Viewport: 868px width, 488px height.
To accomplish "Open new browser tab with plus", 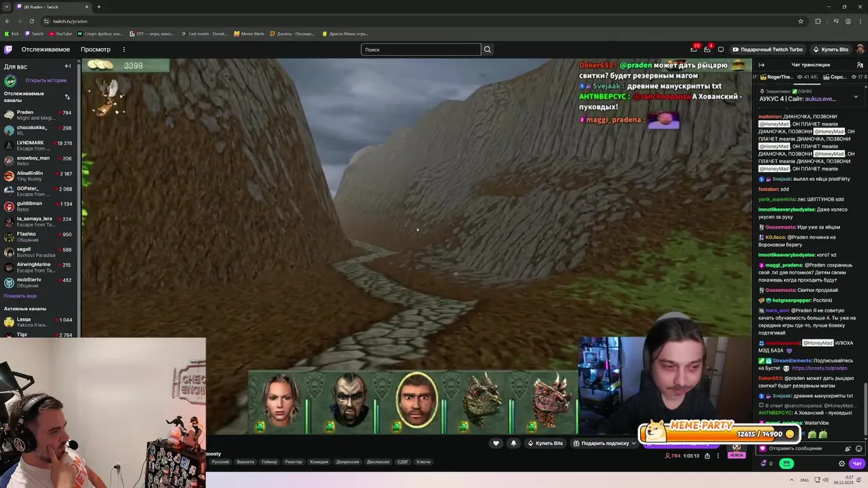I will point(98,7).
